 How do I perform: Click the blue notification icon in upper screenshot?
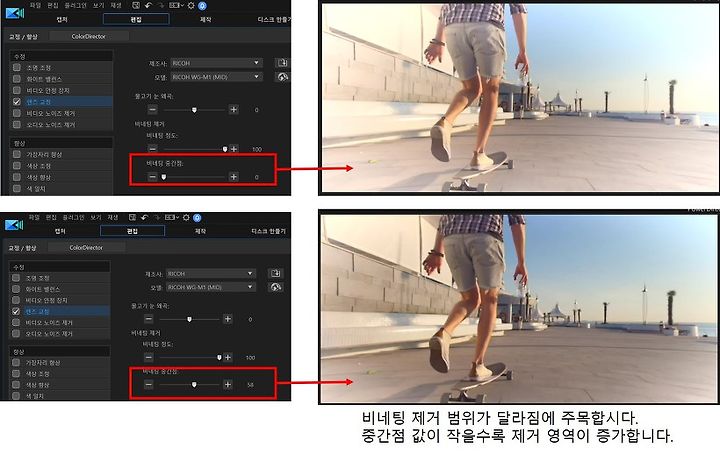(x=202, y=6)
